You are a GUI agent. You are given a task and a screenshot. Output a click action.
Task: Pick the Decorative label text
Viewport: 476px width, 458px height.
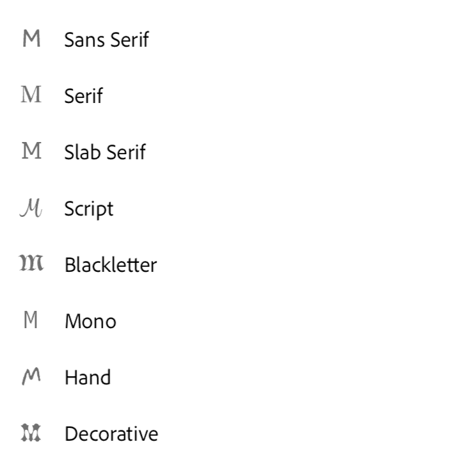[x=111, y=434]
